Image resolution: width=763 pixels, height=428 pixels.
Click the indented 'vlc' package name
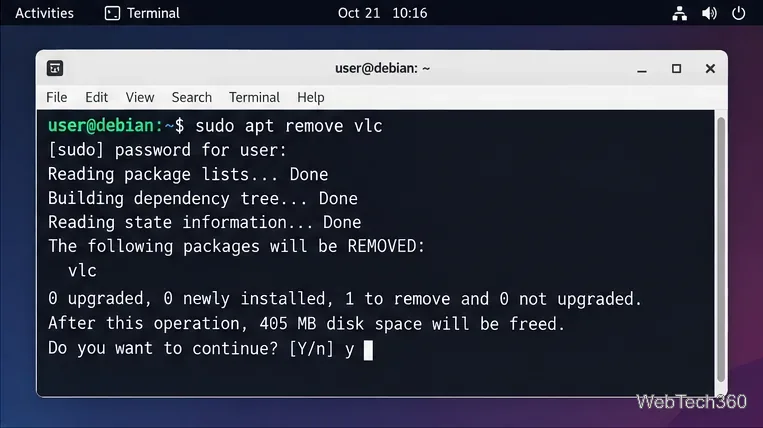click(82, 271)
